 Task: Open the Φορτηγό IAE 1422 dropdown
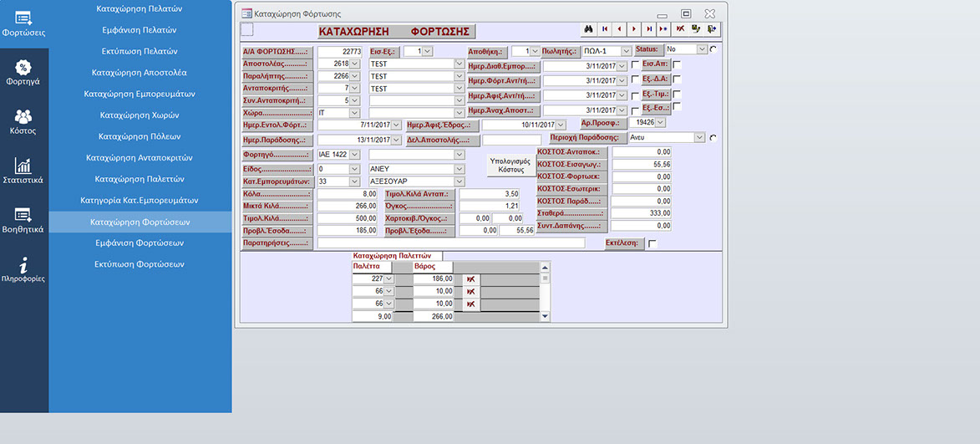coord(354,155)
